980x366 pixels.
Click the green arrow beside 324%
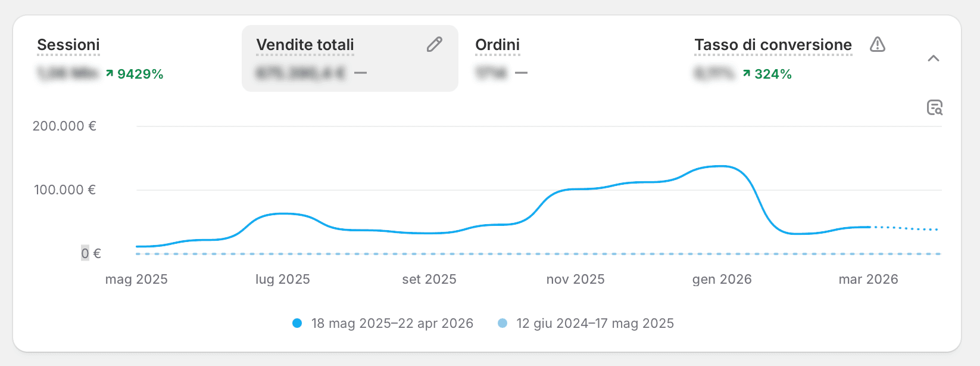[747, 75]
